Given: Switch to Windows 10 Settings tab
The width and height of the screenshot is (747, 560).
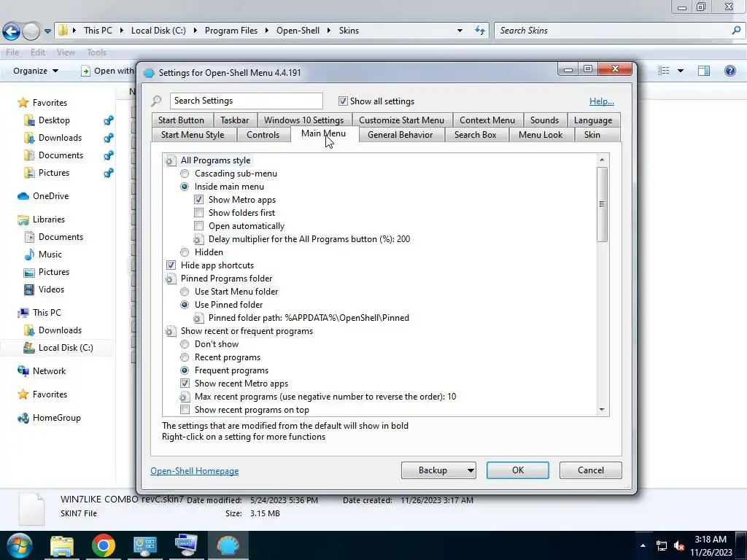Looking at the screenshot, I should pyautogui.click(x=304, y=120).
